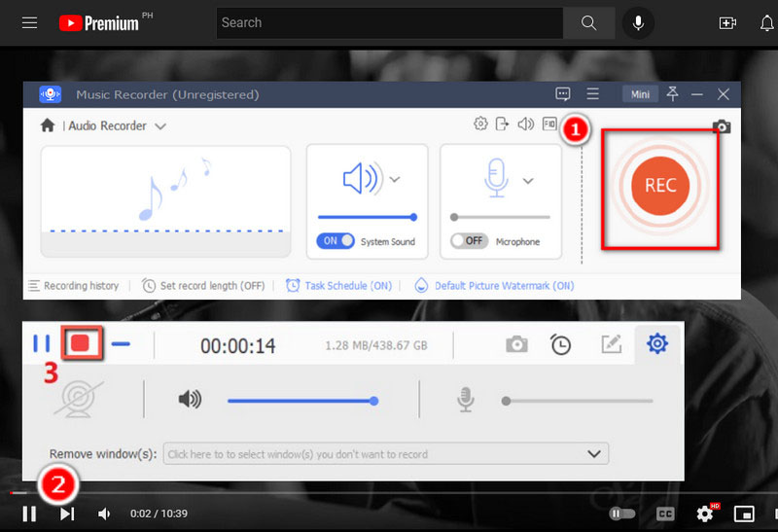The width and height of the screenshot is (778, 532).
Task: Click the magnifier search button
Action: (589, 22)
